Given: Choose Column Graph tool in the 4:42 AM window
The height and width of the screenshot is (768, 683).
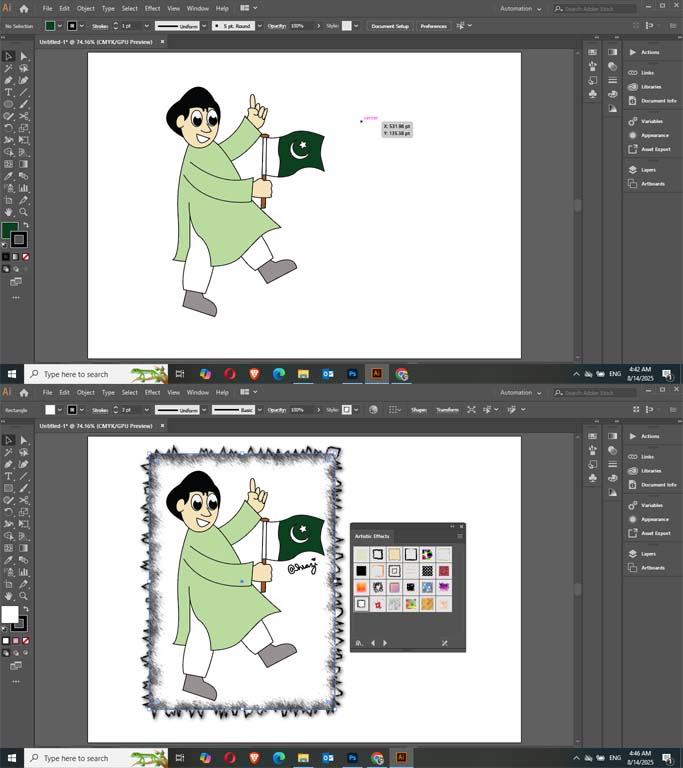Looking at the screenshot, I should [24, 188].
